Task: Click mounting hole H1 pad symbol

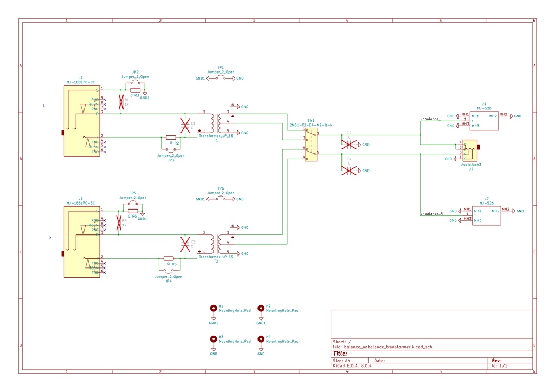Action: point(214,308)
